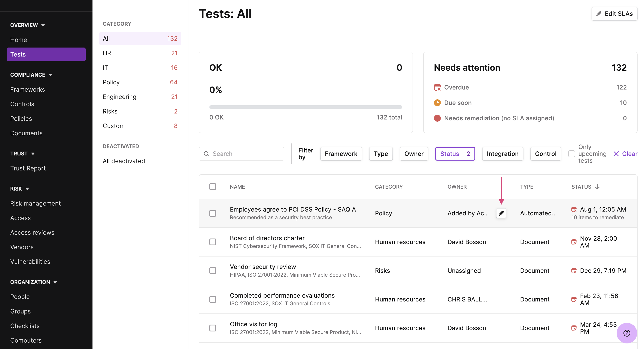Check the Vendor security review row
Viewport: 644px width, 349px height.
(x=213, y=271)
